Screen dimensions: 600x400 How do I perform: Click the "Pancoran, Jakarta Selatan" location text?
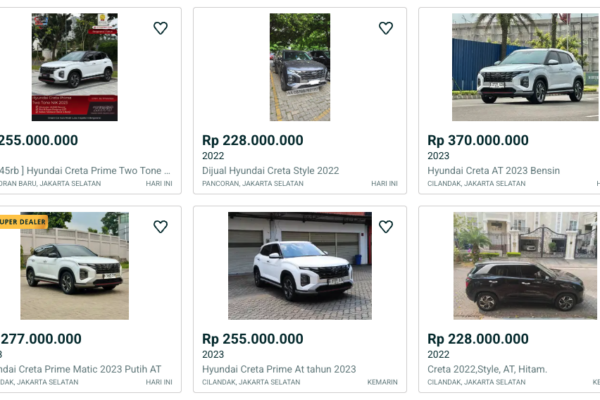pyautogui.click(x=251, y=184)
